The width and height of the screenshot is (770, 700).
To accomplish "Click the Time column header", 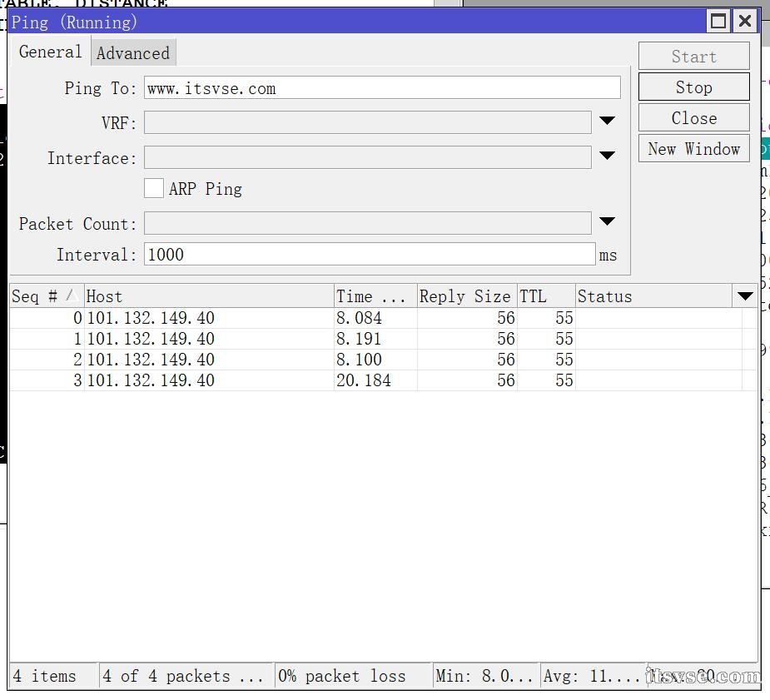I will pos(375,296).
